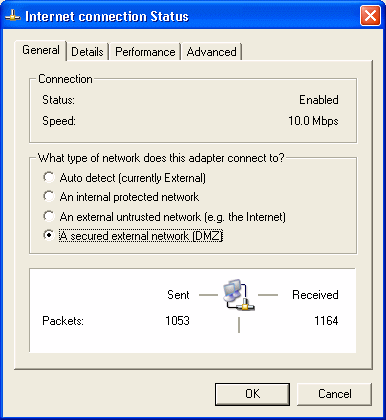The width and height of the screenshot is (386, 420).
Task: Select A secured external network (DMZ)
Action: [133, 236]
